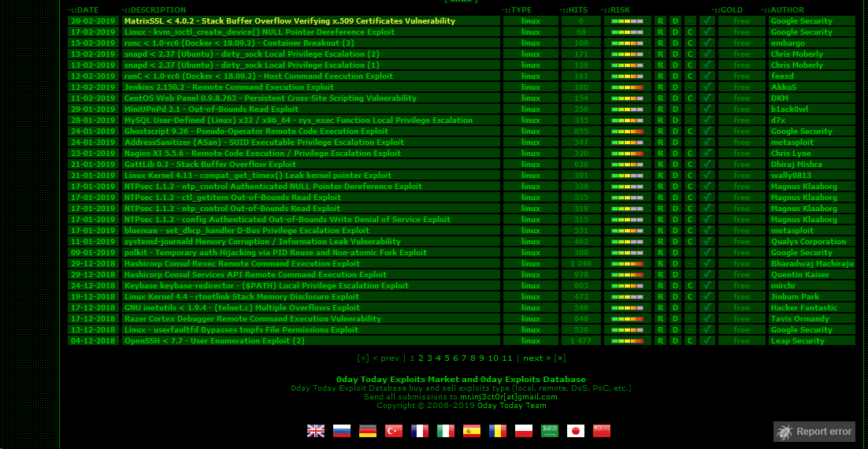
Task: Click the German flag icon
Action: [368, 431]
